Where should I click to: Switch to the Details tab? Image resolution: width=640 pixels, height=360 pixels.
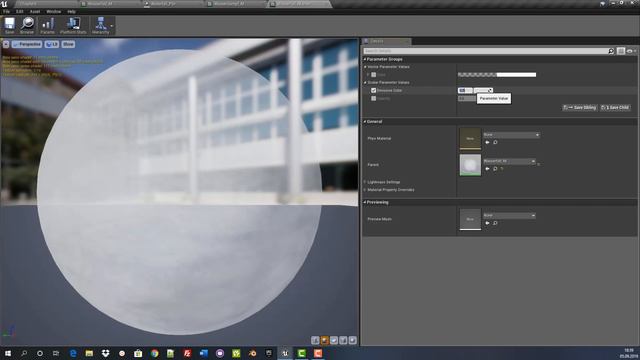(x=386, y=41)
